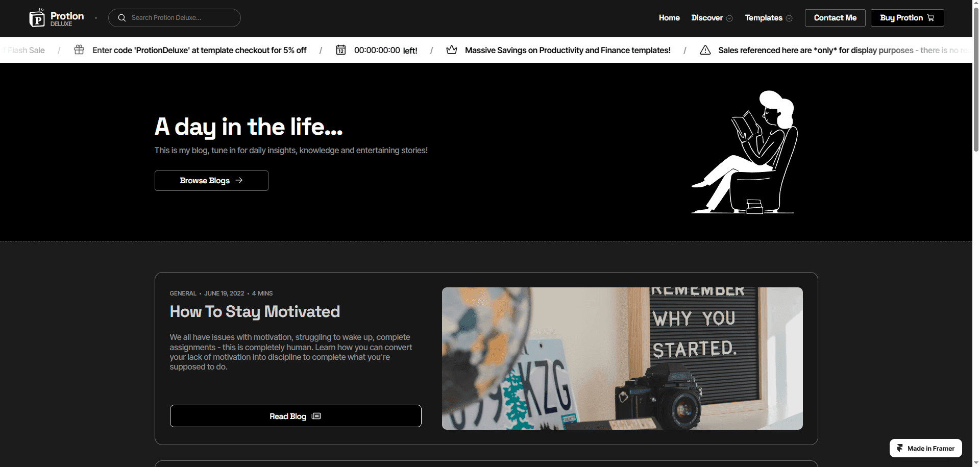The width and height of the screenshot is (980, 467).
Task: Click the Protion Deluxe logo icon
Action: 37,18
